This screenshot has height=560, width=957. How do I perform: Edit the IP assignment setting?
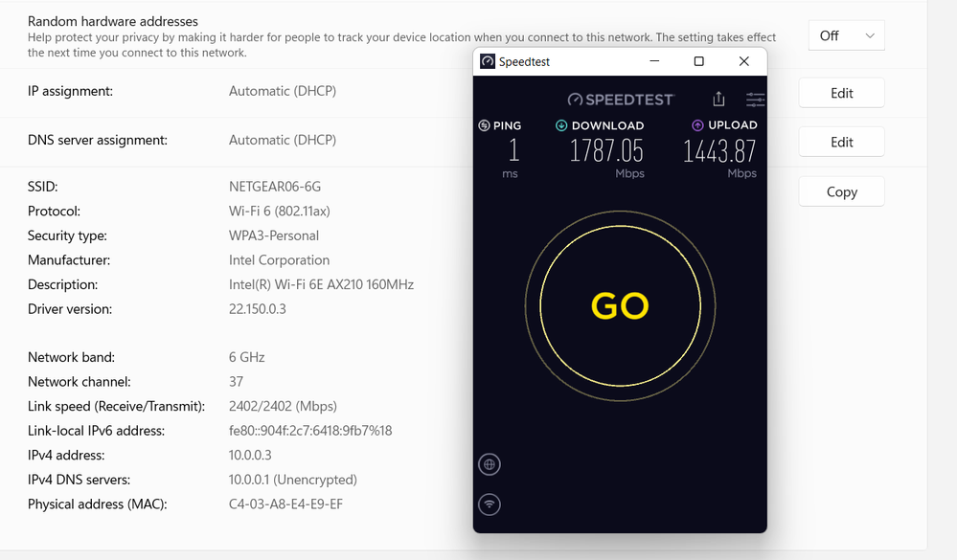(x=840, y=92)
